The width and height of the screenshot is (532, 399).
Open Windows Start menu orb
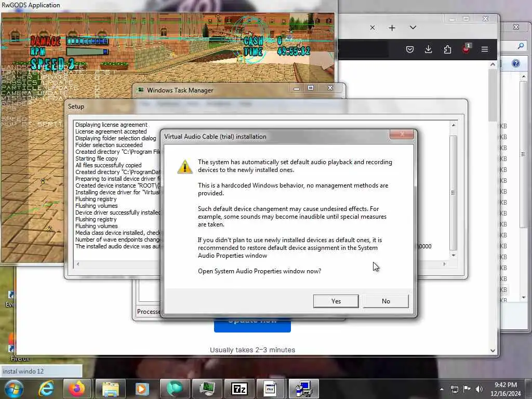13,389
